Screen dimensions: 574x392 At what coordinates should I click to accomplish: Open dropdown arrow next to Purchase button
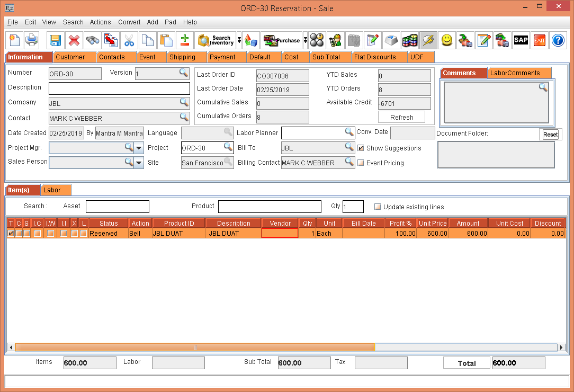pos(306,40)
